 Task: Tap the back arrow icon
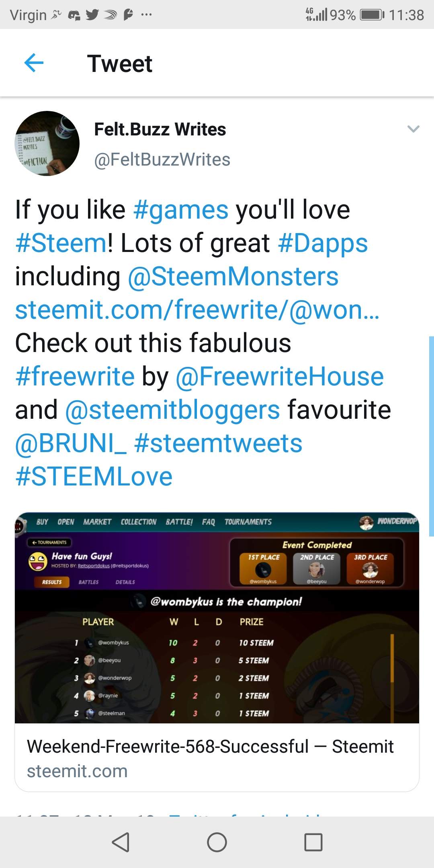34,63
